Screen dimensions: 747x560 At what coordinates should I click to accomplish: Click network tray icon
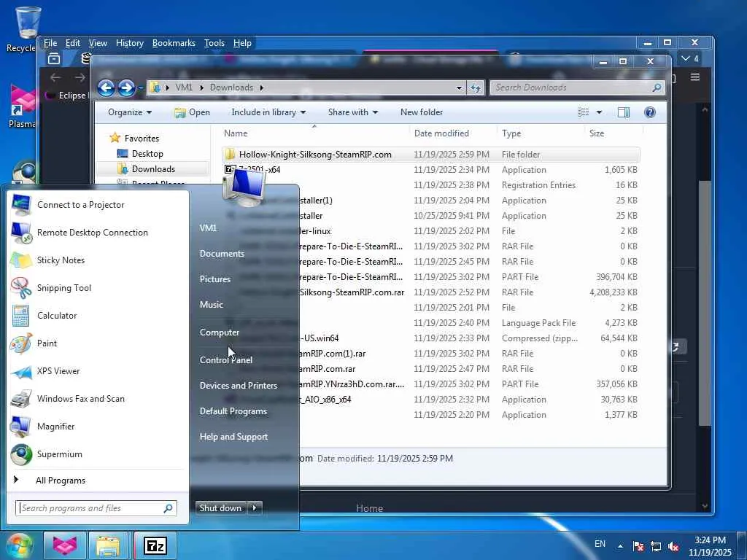click(656, 547)
